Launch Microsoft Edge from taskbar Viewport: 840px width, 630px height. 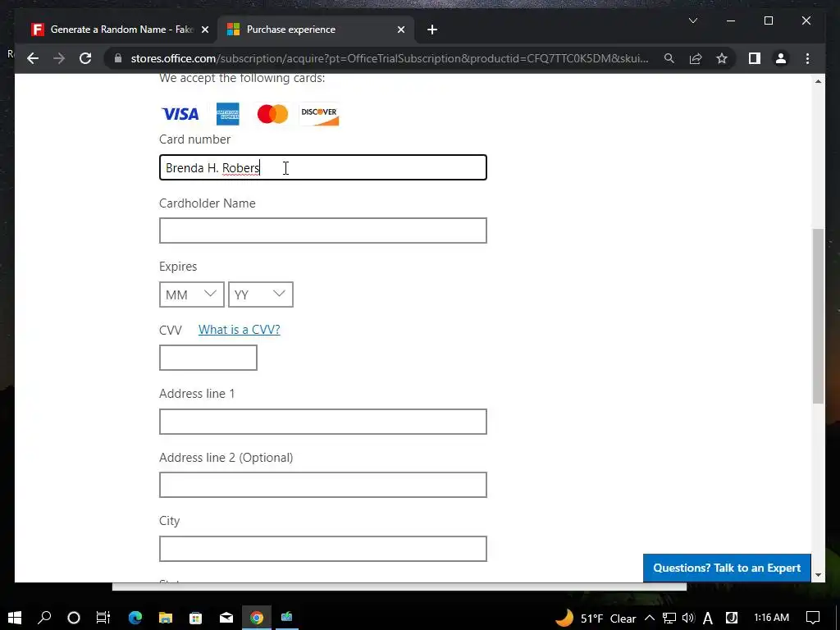pos(135,618)
